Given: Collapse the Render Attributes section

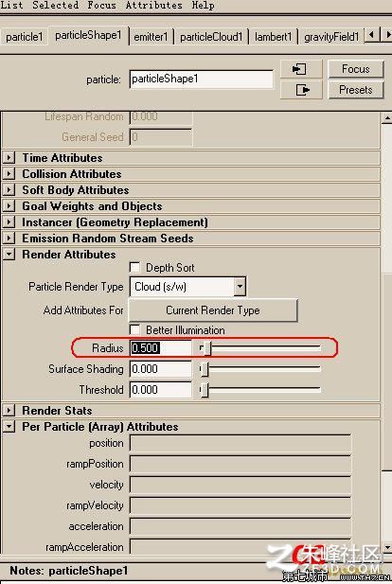Looking at the screenshot, I should point(9,255).
